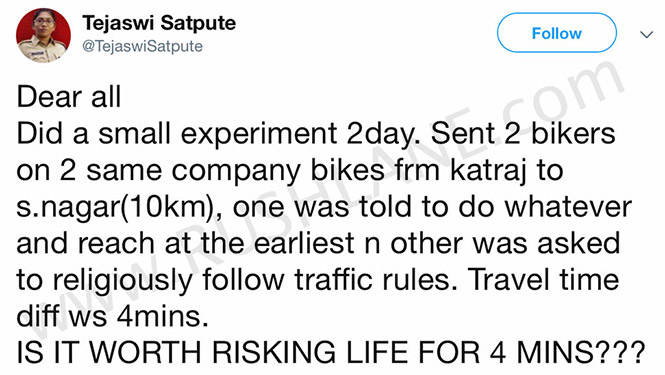
Task: Click the word "katraj" in the tweet
Action: [x=487, y=171]
